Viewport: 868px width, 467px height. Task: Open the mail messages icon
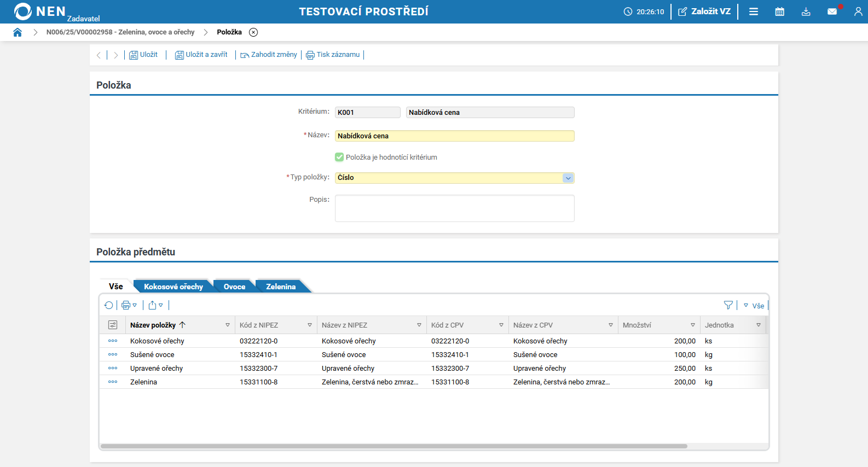click(x=832, y=11)
